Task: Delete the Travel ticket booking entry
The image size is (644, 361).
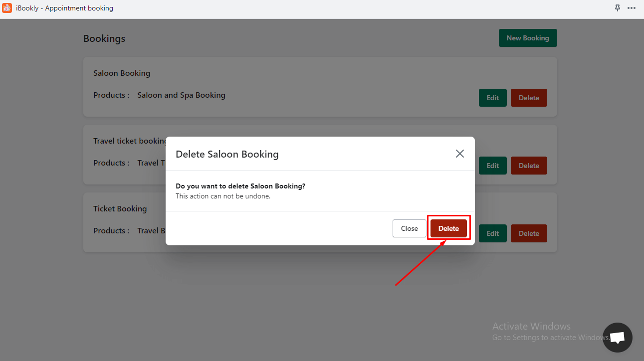Action: [528, 166]
